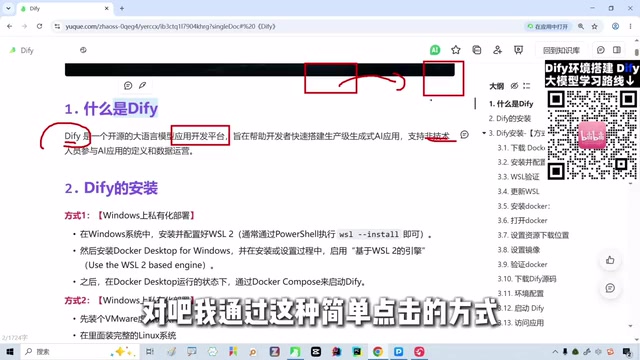
Task: Open the notification center icon
Action: (x=627, y=351)
